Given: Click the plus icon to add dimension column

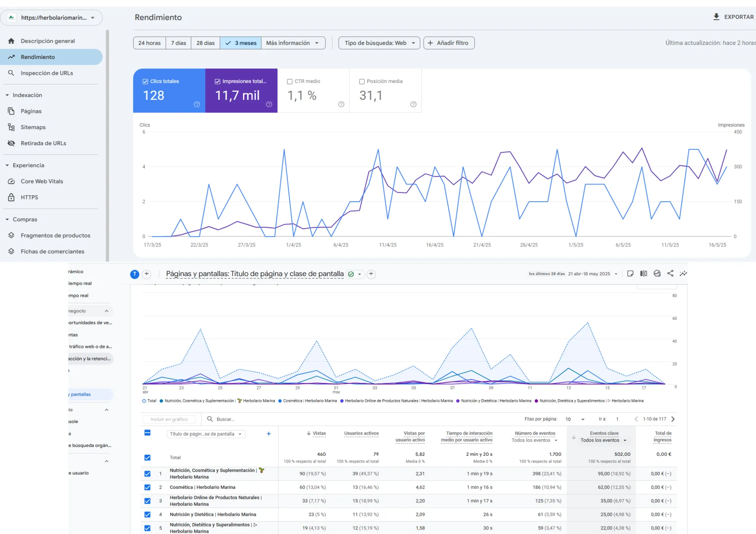Looking at the screenshot, I should (x=268, y=434).
